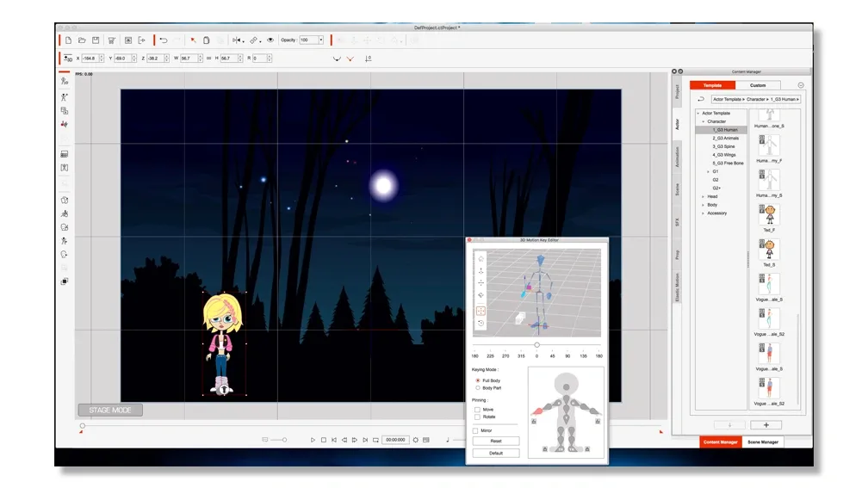Click the view angle slider handle at 0
The image size is (868, 488).
[x=537, y=344]
